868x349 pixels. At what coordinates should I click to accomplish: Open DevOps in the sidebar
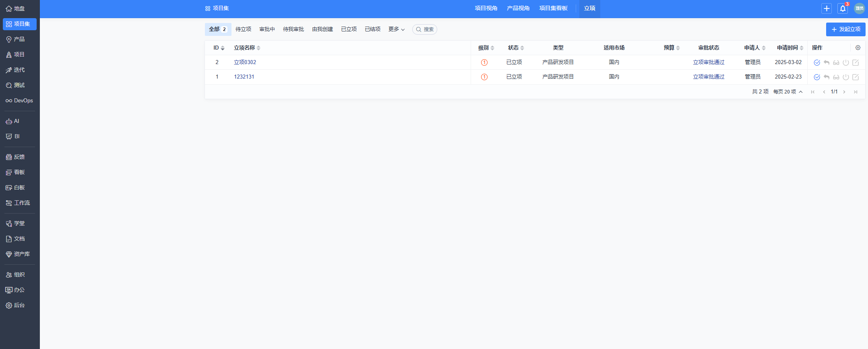(19, 100)
